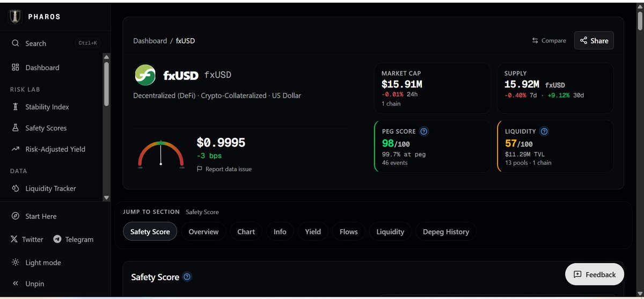
Task: Click the Market Cap card
Action: (433, 88)
